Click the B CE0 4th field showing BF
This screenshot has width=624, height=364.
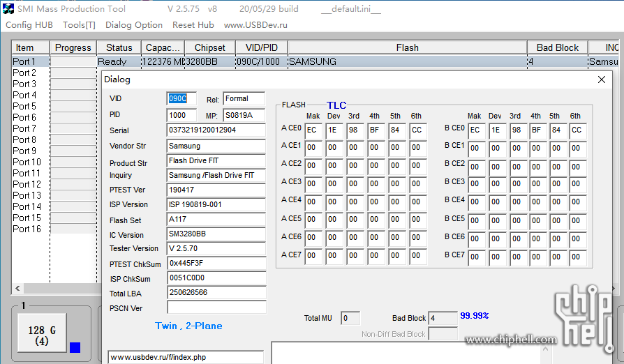(x=537, y=130)
